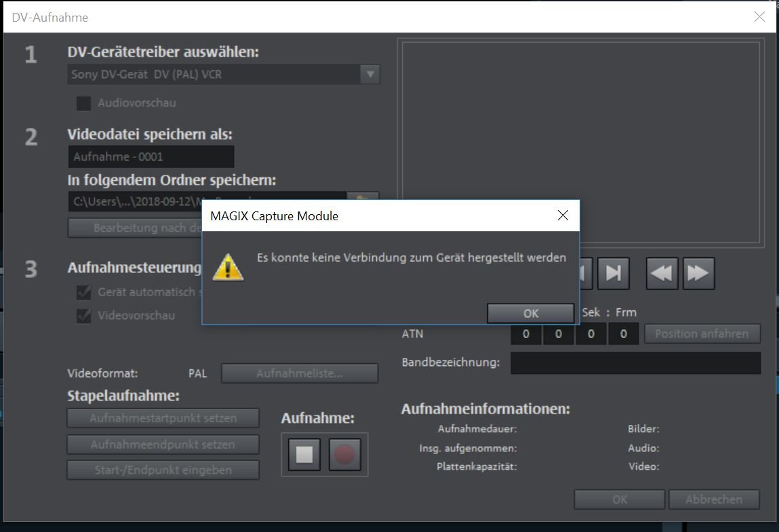Viewport: 779px width, 532px height.
Task: Click the Aufnahme - 0001 file name field
Action: coord(151,157)
